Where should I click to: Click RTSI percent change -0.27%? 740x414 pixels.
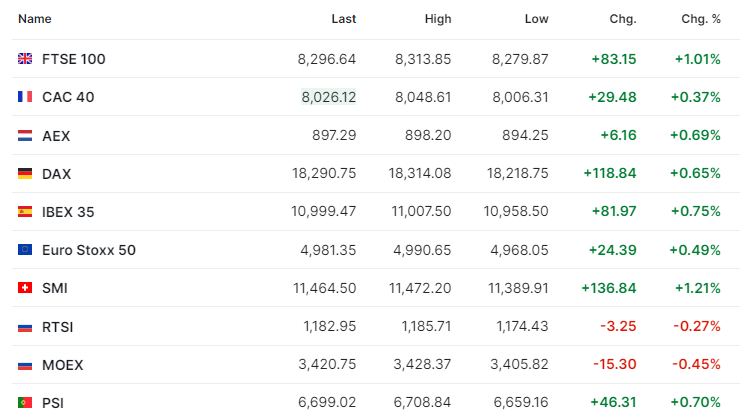pyautogui.click(x=697, y=326)
